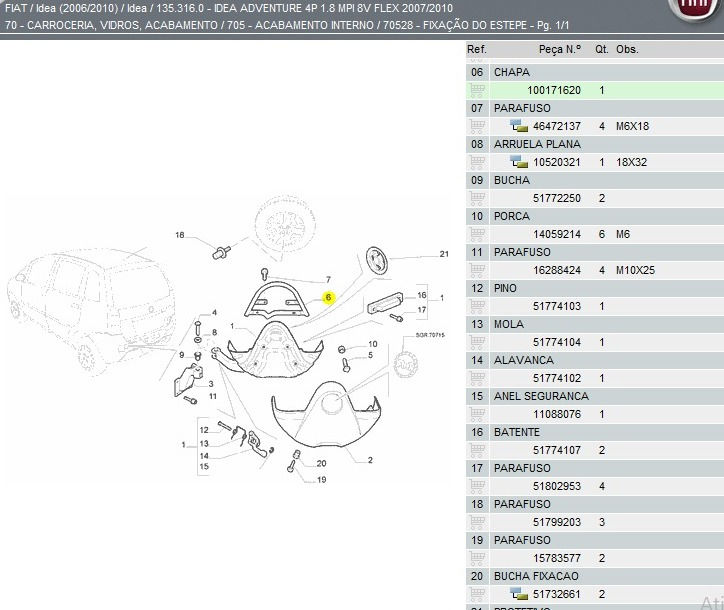Add part 16288424 to cart
The height and width of the screenshot is (610, 724).
pyautogui.click(x=477, y=270)
